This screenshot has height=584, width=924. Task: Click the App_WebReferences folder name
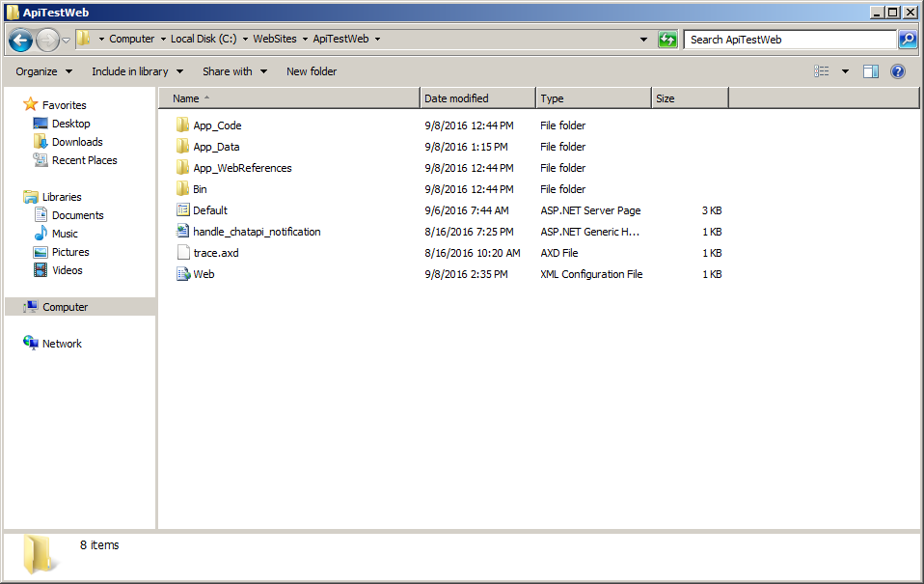[242, 168]
